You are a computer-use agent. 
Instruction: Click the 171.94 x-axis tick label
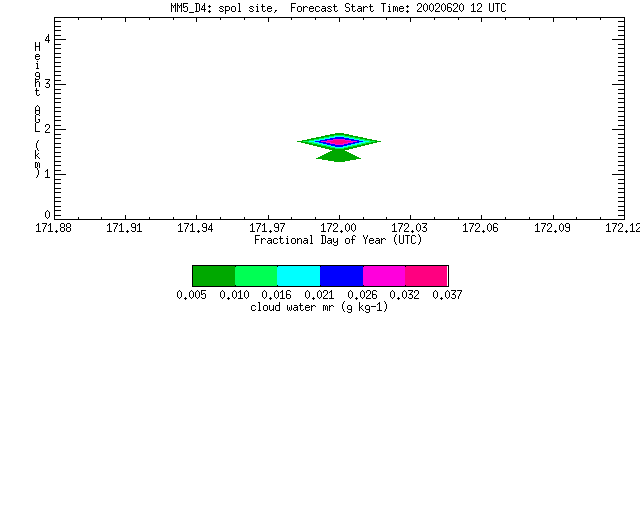[x=196, y=228]
